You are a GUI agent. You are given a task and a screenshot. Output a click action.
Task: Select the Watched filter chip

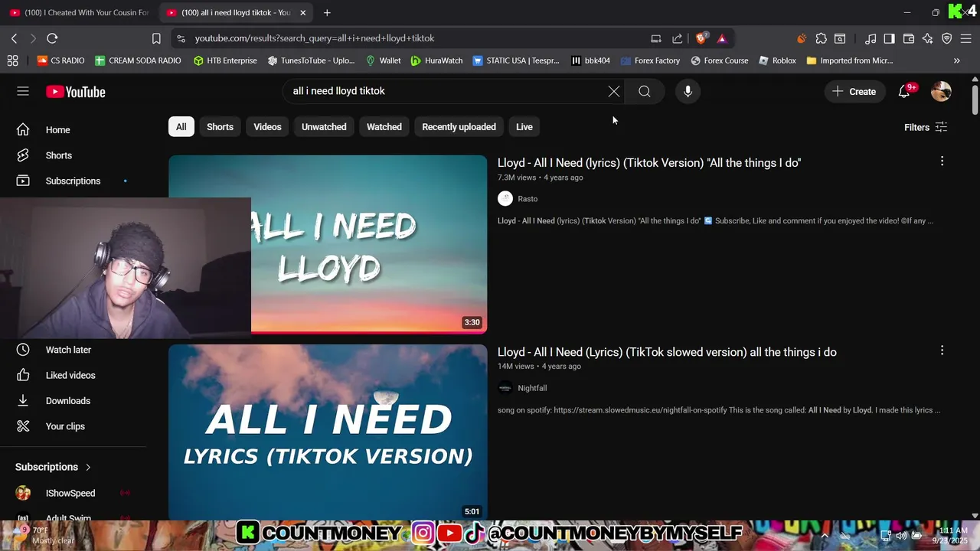click(384, 127)
